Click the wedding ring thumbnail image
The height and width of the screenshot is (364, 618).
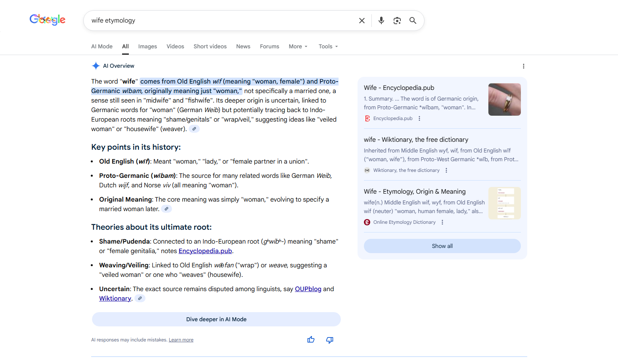coord(505,99)
